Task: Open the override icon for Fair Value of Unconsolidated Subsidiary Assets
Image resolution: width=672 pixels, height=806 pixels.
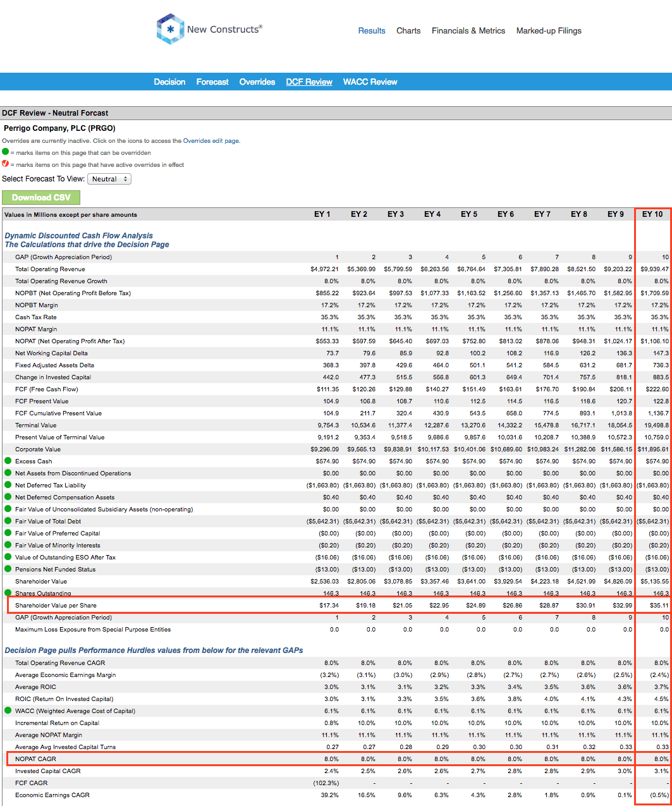Action: (x=8, y=509)
